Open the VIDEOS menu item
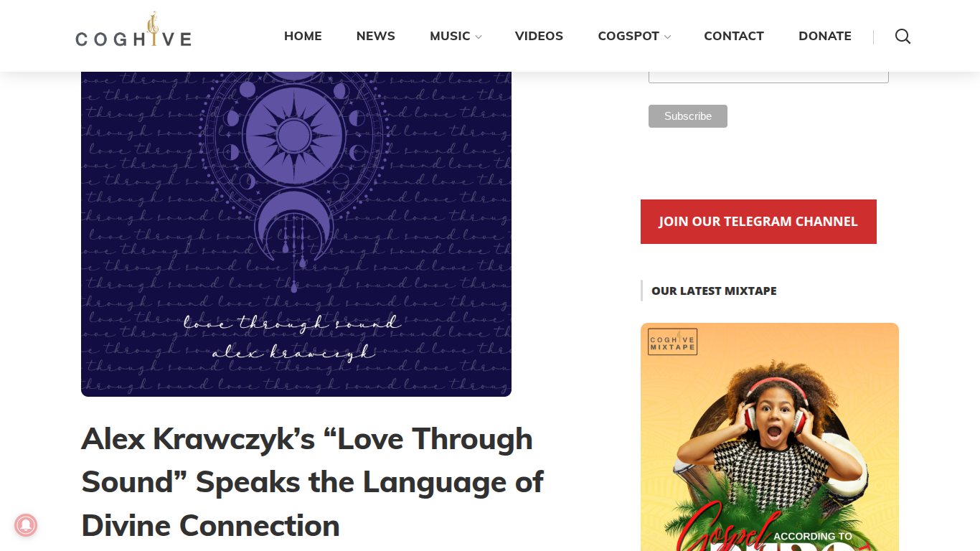Screen dimensions: 980x551 click(x=539, y=36)
